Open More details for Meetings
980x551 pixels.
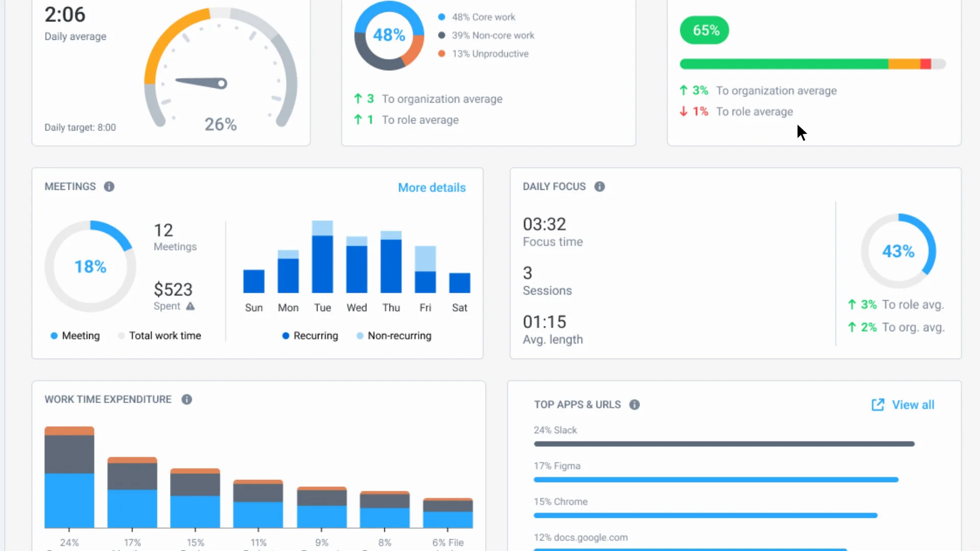coord(432,188)
